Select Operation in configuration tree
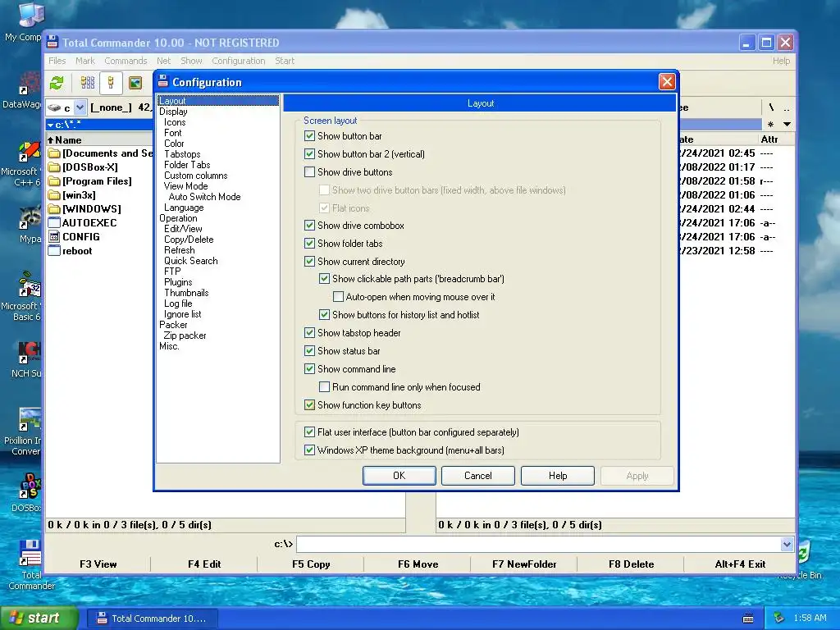The height and width of the screenshot is (630, 840). 178,218
